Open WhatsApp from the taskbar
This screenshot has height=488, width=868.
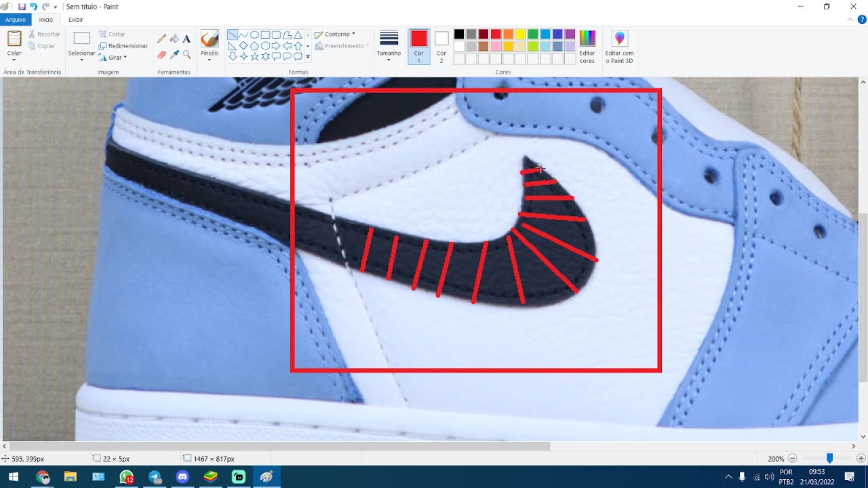click(x=126, y=477)
